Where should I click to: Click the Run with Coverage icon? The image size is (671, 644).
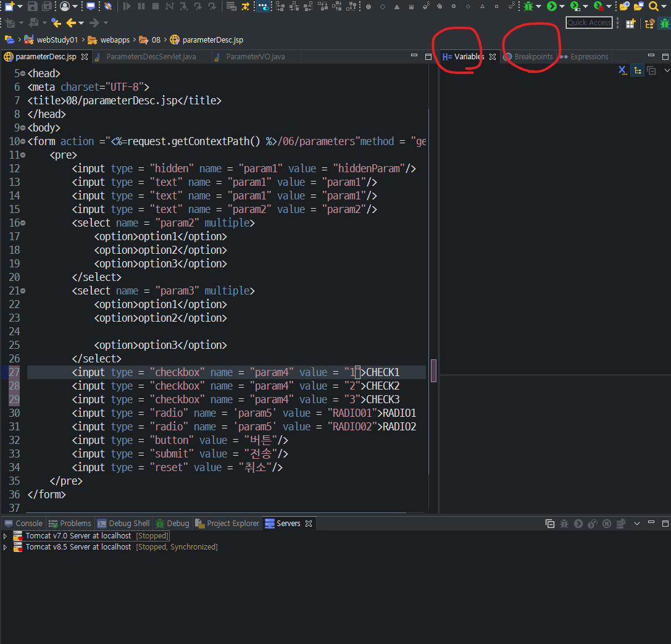pos(575,6)
